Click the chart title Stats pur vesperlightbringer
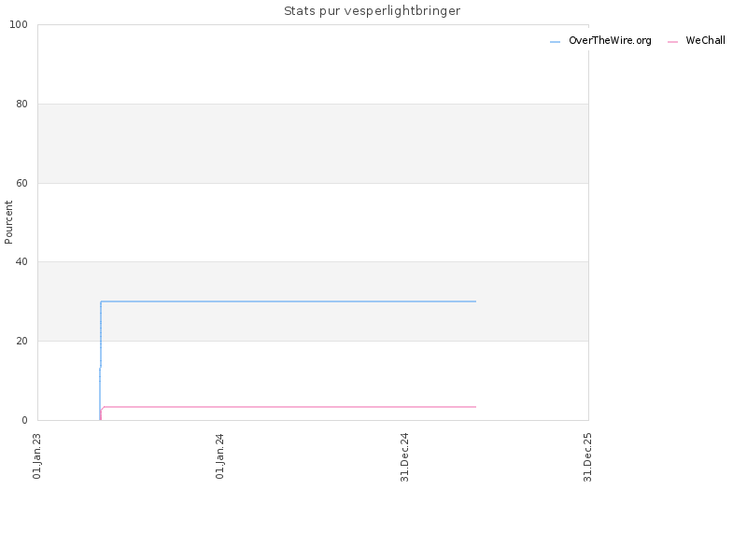This screenshot has height=560, width=747. [372, 11]
